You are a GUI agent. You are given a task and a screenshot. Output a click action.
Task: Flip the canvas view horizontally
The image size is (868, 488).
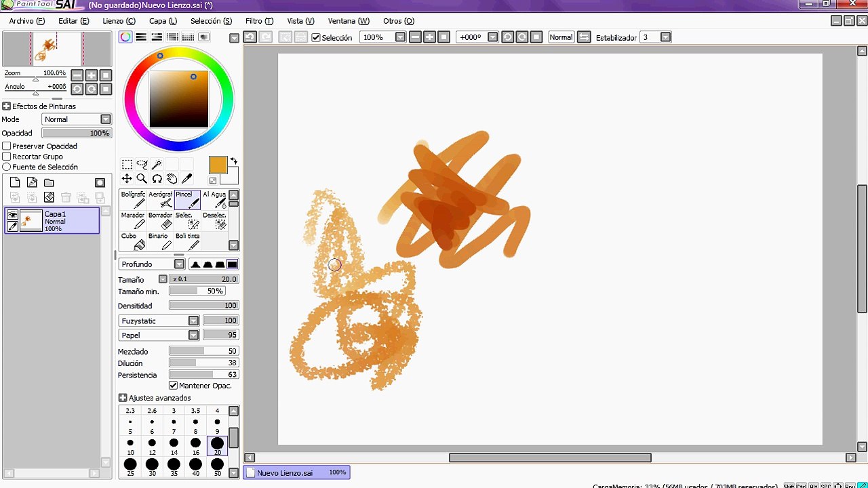click(x=584, y=37)
